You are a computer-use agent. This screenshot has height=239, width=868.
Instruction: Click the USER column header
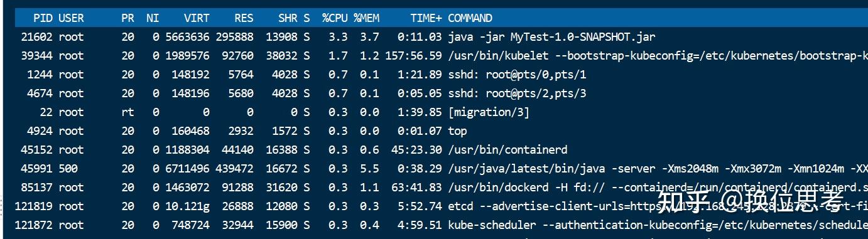pos(71,18)
